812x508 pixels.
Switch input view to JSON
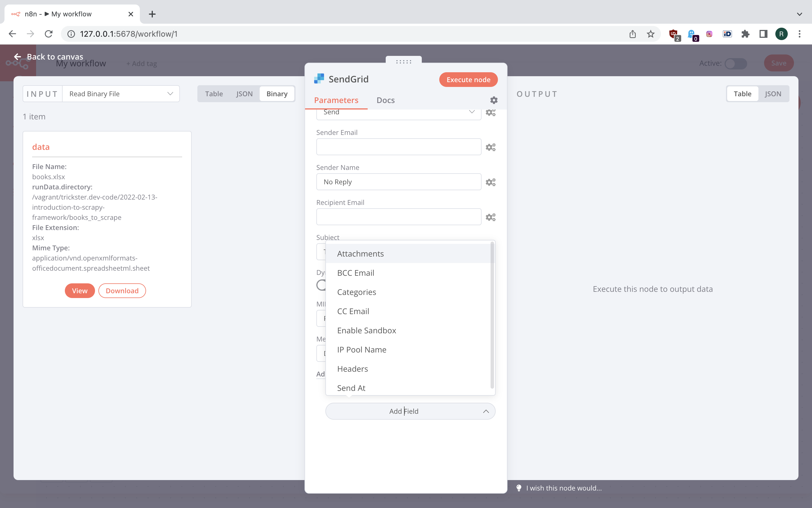click(244, 94)
